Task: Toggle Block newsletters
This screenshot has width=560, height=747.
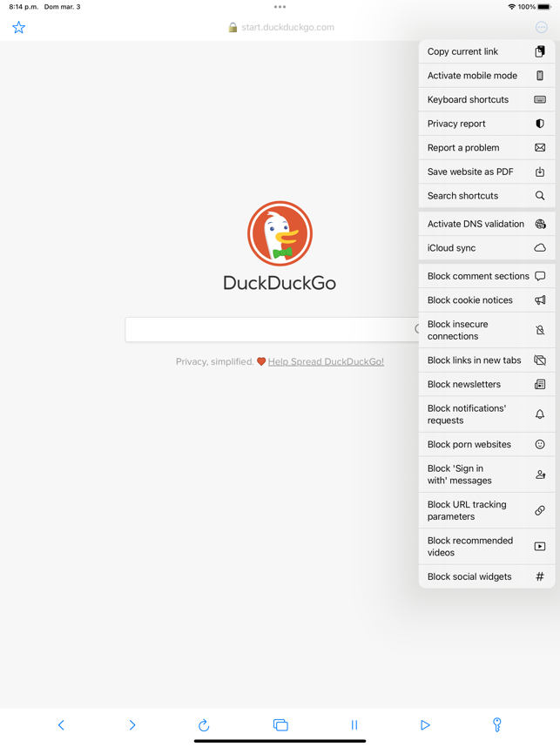Action: point(487,384)
